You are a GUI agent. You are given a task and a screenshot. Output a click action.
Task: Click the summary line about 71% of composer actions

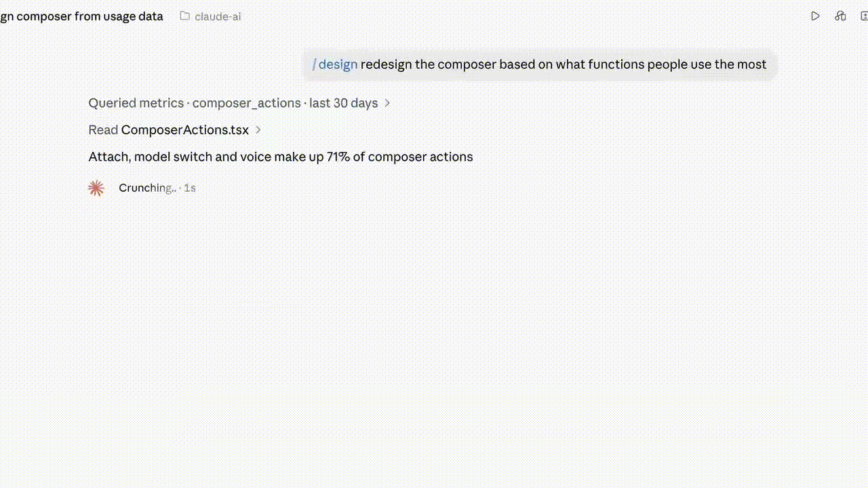point(281,157)
